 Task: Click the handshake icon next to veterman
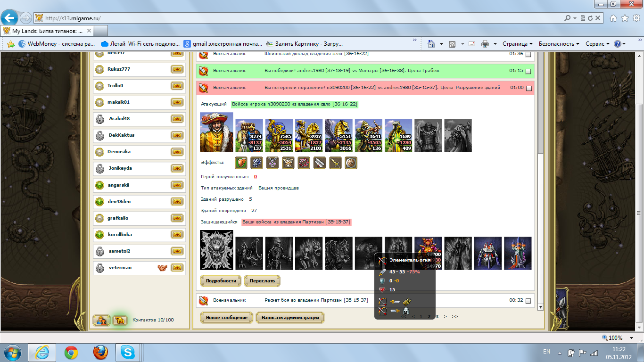click(163, 268)
